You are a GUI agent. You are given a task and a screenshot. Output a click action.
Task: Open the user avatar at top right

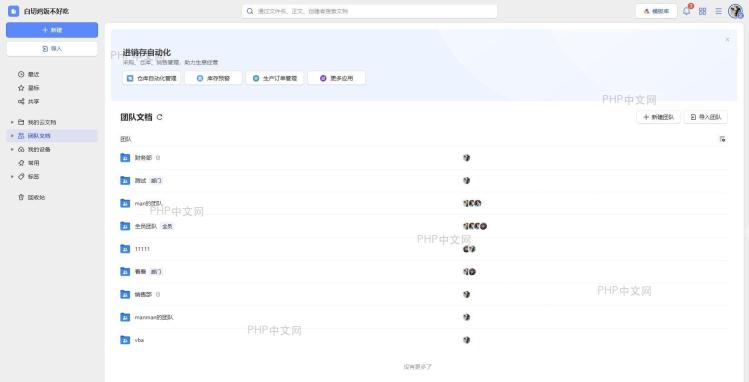(736, 11)
